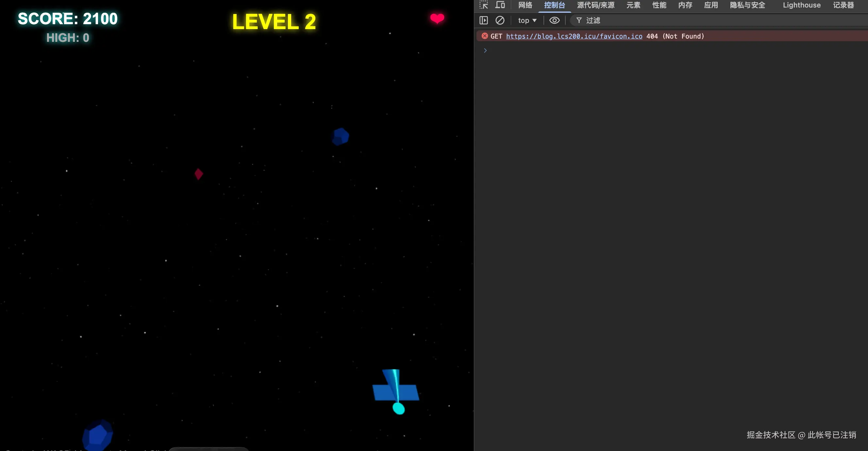Open the 源代码/来源 (Sources) tab

tap(595, 5)
